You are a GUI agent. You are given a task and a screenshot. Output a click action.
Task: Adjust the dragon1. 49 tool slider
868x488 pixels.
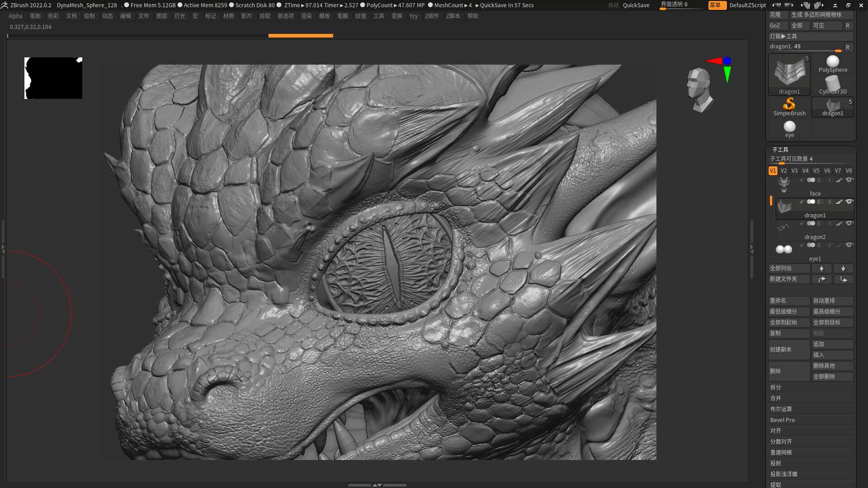click(x=806, y=47)
